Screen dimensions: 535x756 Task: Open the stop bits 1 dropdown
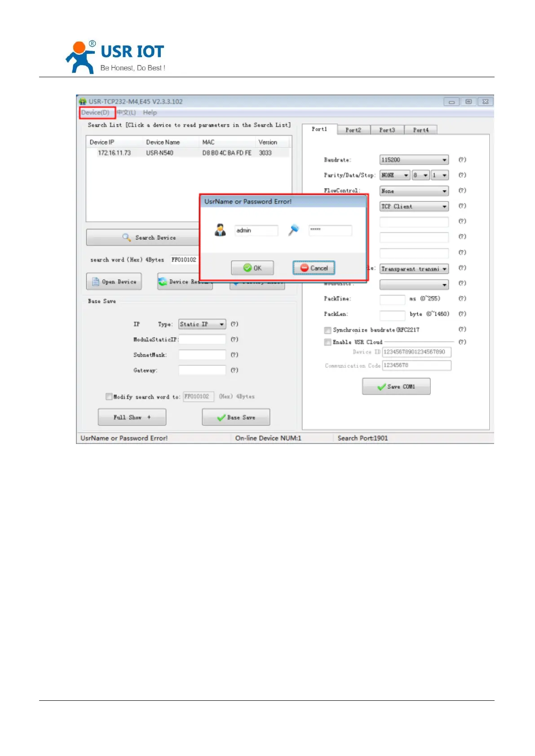coord(440,175)
